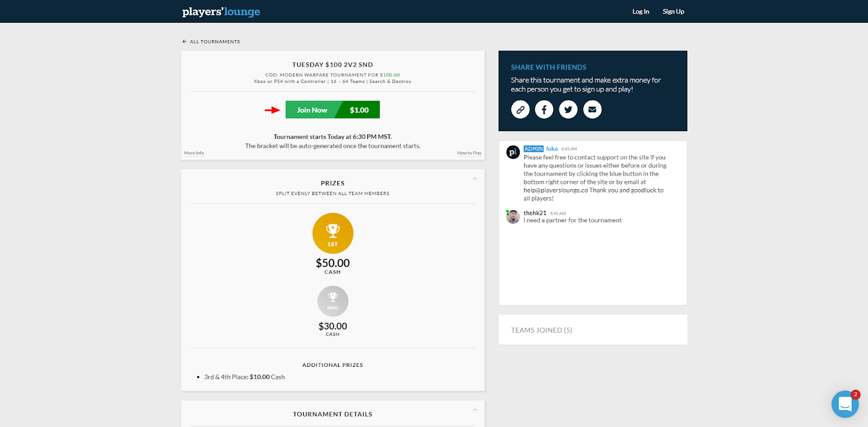Share the tournament via email icon
The height and width of the screenshot is (427, 868).
[592, 109]
